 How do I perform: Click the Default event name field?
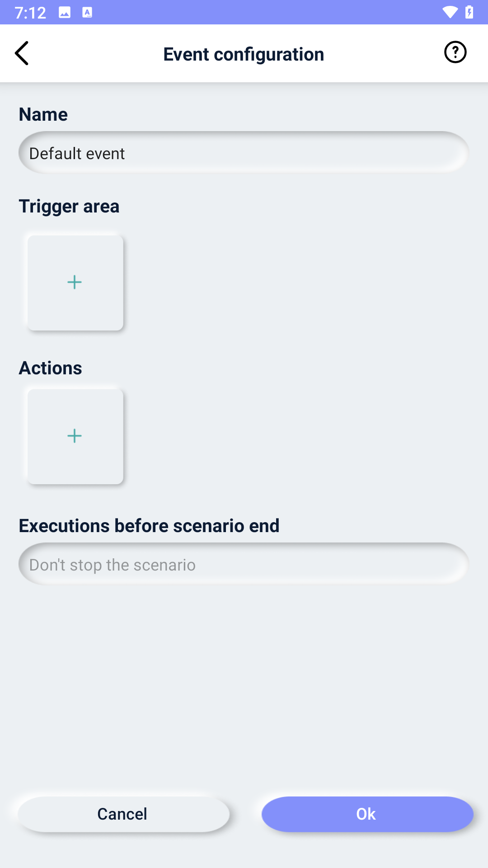point(244,153)
